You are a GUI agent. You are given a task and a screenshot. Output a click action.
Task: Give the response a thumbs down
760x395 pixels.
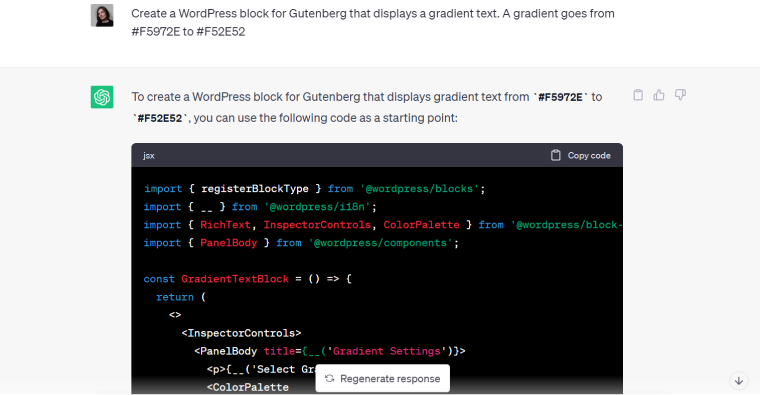pos(680,95)
